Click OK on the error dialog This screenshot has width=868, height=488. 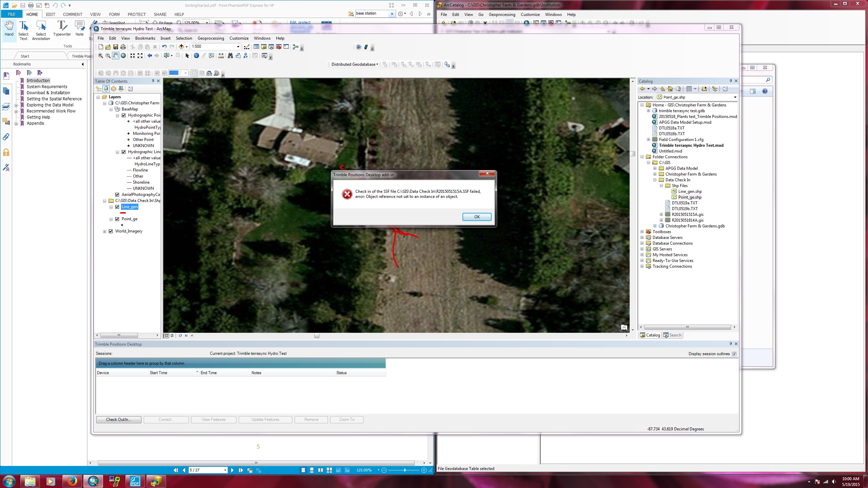[476, 217]
